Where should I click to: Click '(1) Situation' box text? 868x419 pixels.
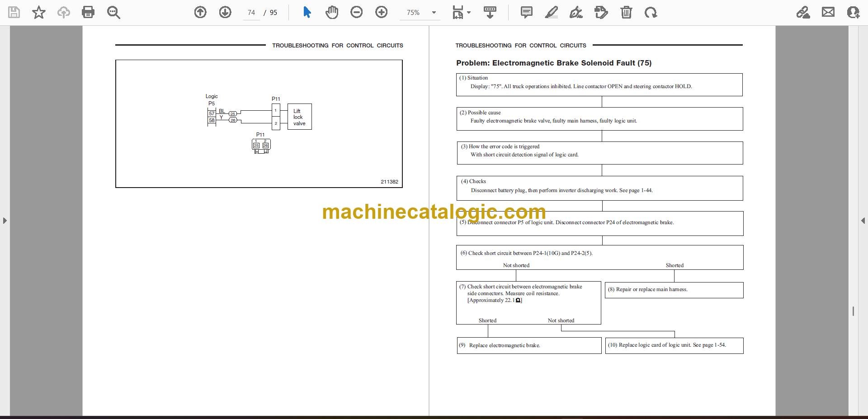(473, 78)
